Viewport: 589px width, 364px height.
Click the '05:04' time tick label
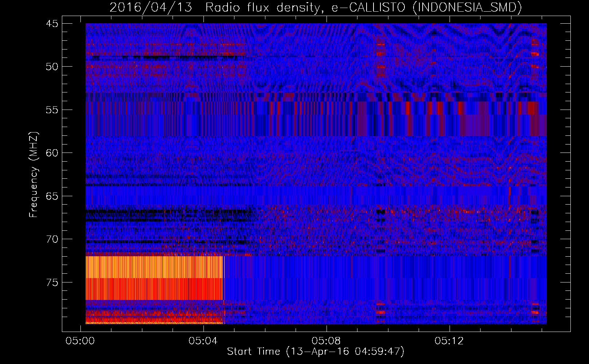coord(203,341)
